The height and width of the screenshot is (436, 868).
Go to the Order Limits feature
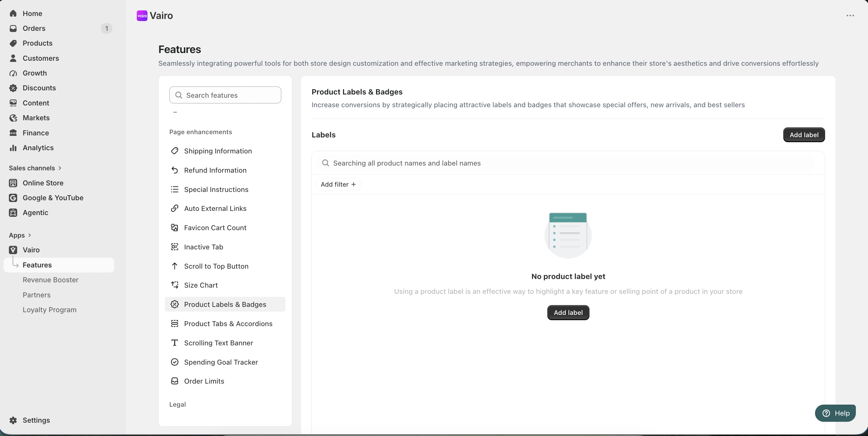coord(225,381)
